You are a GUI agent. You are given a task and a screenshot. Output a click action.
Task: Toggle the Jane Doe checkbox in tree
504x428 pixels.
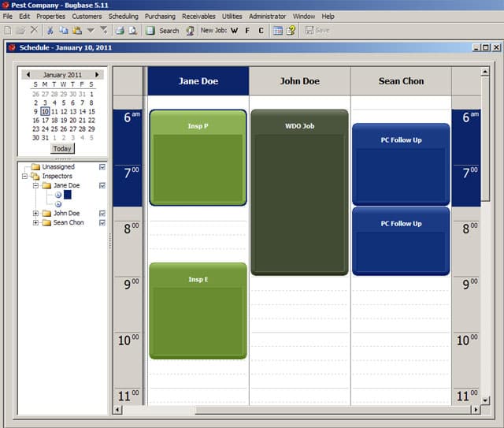[102, 185]
